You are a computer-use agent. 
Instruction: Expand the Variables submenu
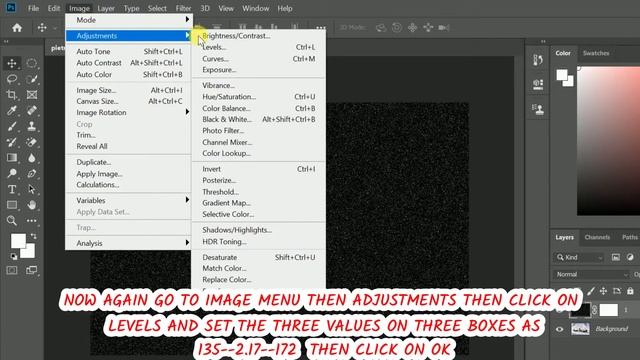[x=129, y=200]
